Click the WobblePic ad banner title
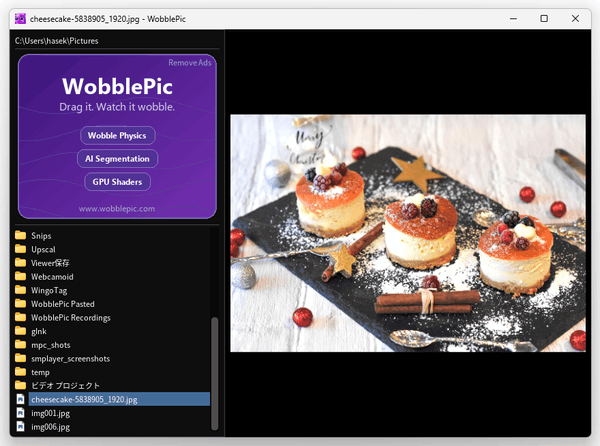This screenshot has width=600, height=446. pyautogui.click(x=117, y=86)
